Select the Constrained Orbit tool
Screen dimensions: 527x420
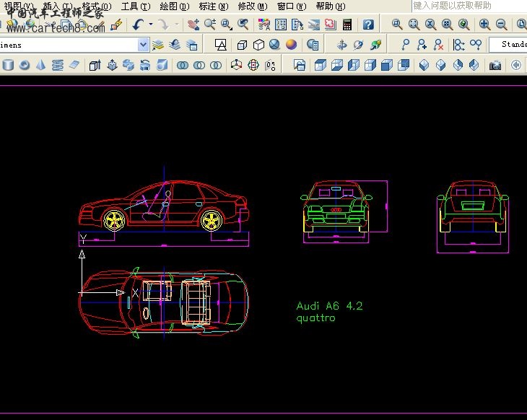341,45
